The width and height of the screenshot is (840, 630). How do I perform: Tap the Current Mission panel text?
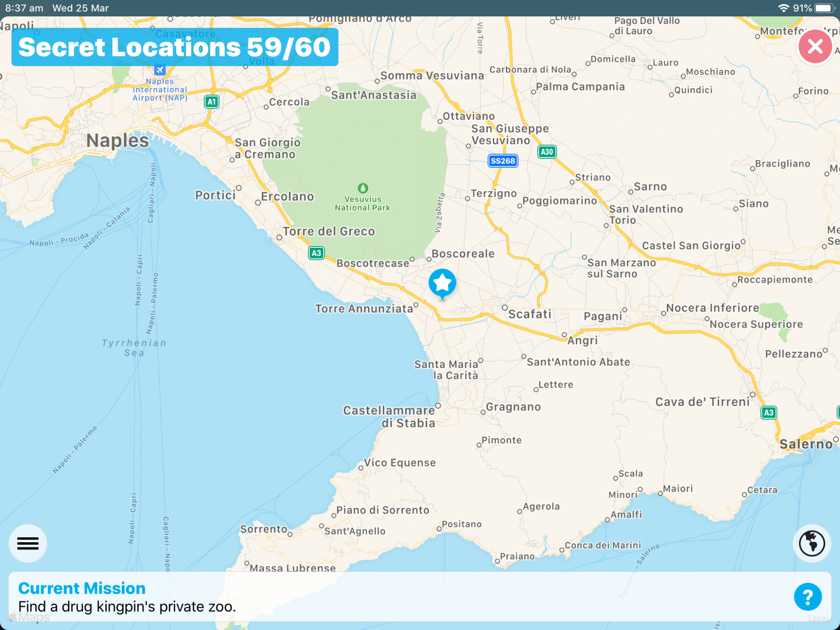tap(127, 597)
